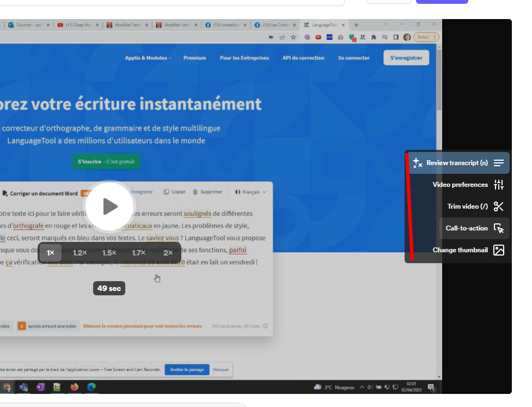Click Obtenez la version premium link
The width and height of the screenshot is (532, 407).
pos(142,326)
